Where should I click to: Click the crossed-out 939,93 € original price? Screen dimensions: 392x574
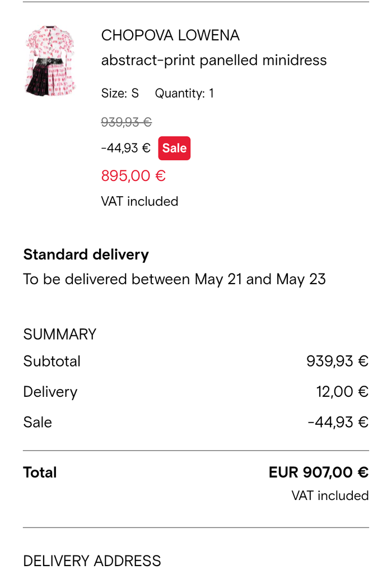pyautogui.click(x=126, y=122)
